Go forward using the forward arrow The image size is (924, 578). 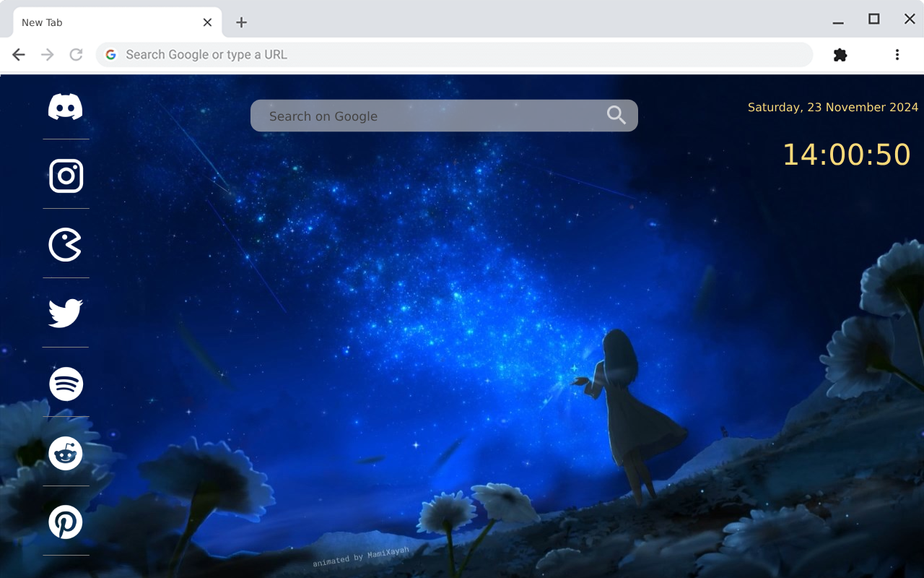pyautogui.click(x=48, y=55)
